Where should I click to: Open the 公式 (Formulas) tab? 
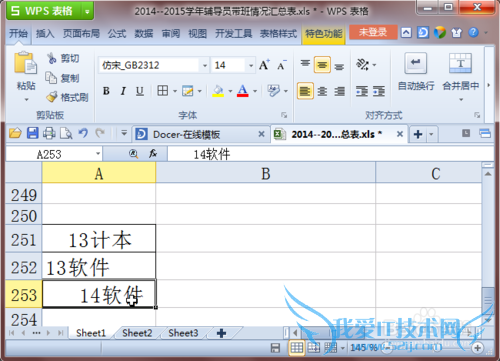pos(117,33)
